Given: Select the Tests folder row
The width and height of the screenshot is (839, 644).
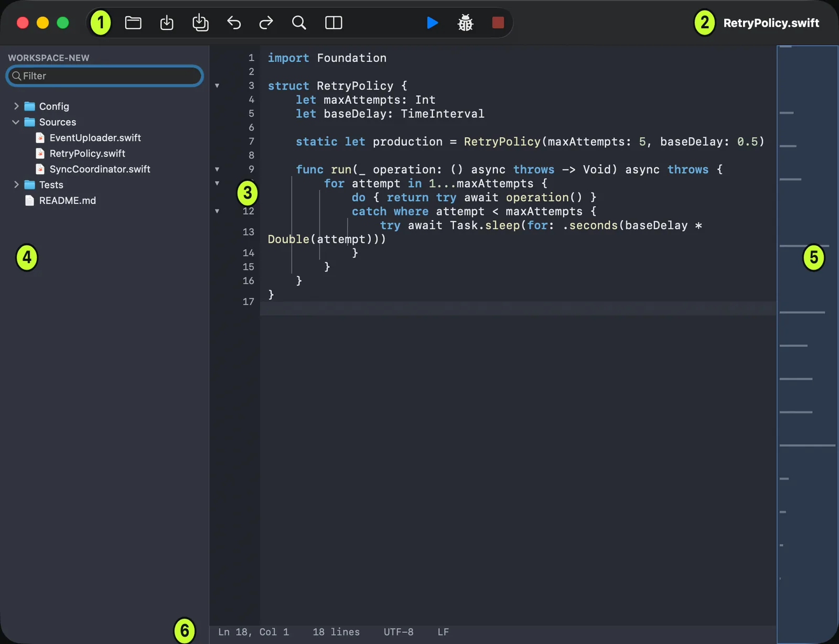Looking at the screenshot, I should point(105,185).
